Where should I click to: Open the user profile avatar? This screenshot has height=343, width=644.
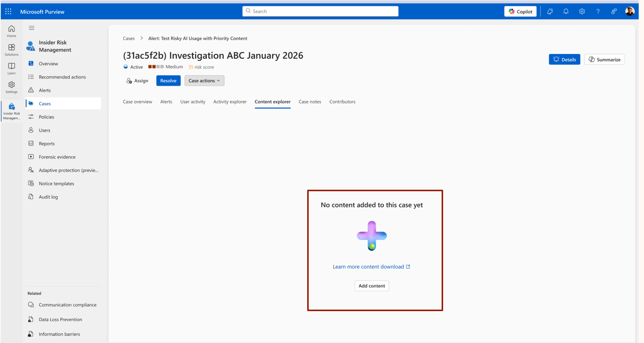(630, 11)
